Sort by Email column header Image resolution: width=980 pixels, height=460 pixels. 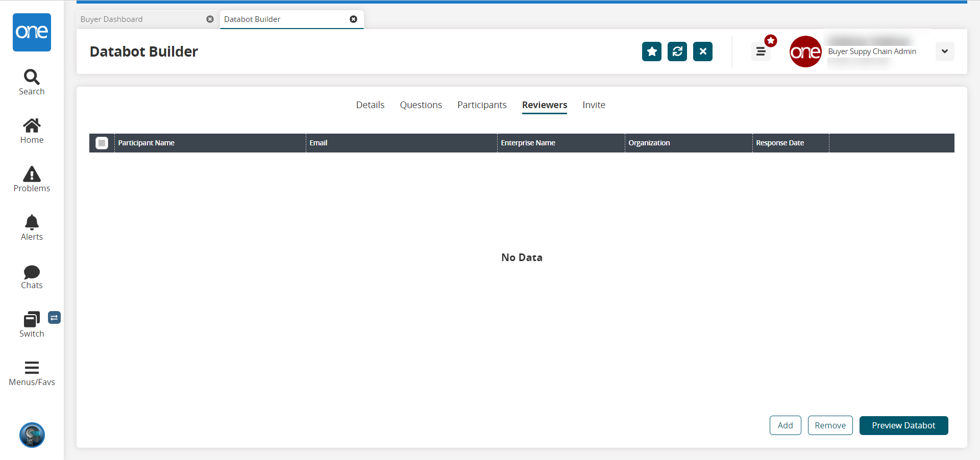[402, 143]
